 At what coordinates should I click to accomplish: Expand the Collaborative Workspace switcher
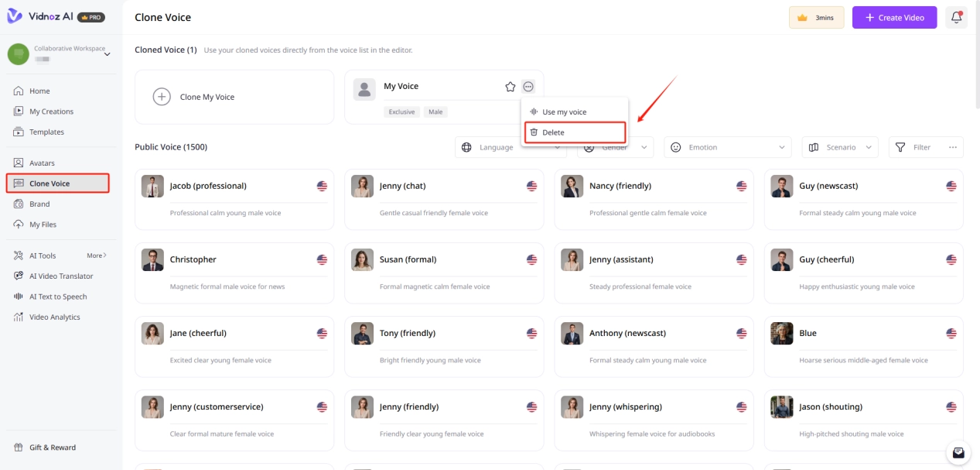(x=107, y=54)
